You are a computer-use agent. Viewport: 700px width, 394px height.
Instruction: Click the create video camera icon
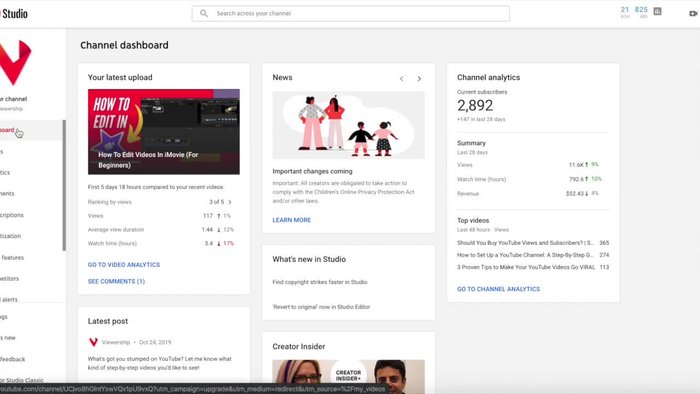pyautogui.click(x=693, y=13)
